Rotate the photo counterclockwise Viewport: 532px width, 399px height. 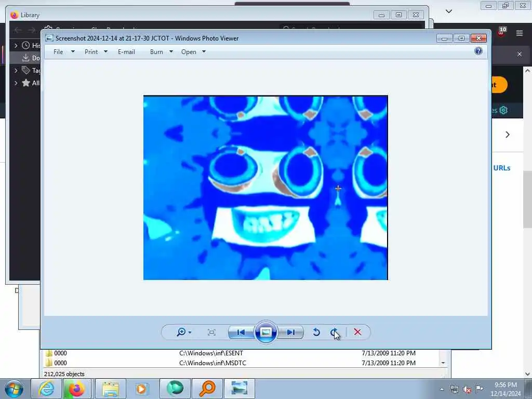tap(316, 332)
